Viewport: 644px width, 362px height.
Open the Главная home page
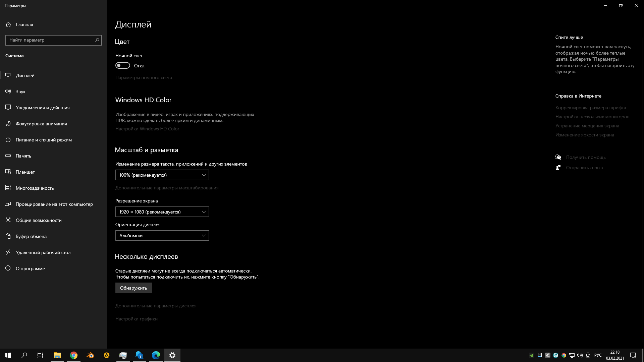pyautogui.click(x=54, y=24)
